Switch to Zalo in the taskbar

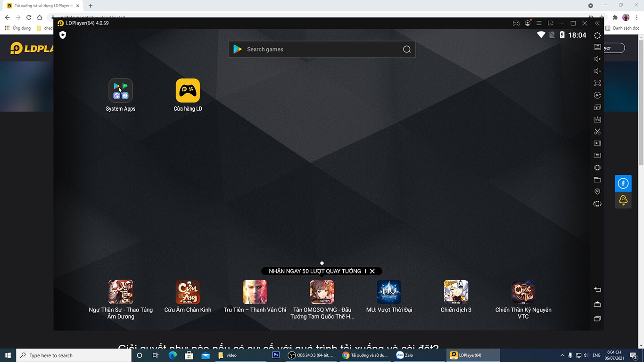[405, 355]
